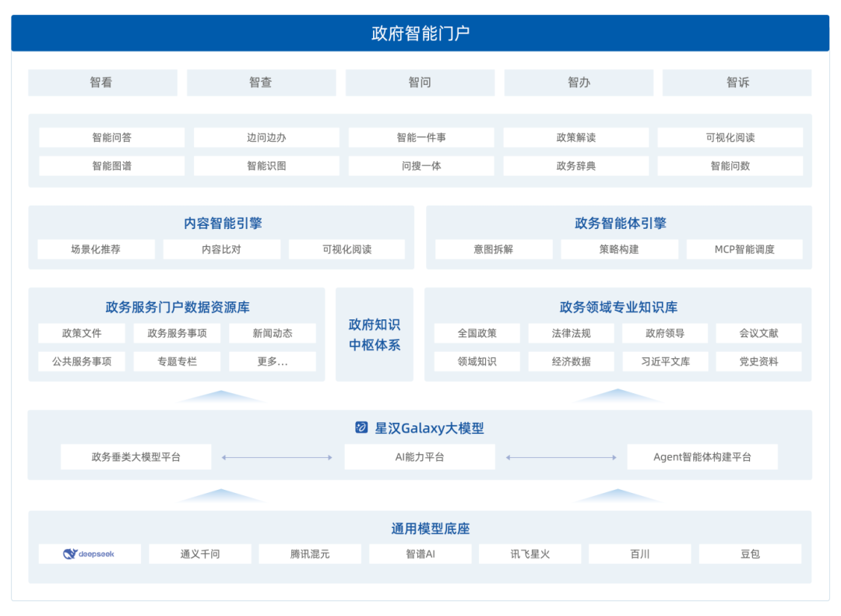
Task: Click the 场景化推荐 box
Action: coord(96,249)
